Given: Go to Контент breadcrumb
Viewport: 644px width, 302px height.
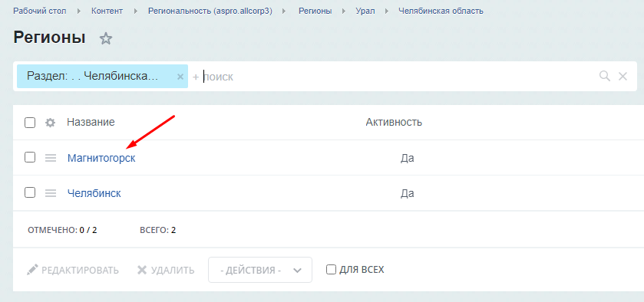Looking at the screenshot, I should 107,11.
